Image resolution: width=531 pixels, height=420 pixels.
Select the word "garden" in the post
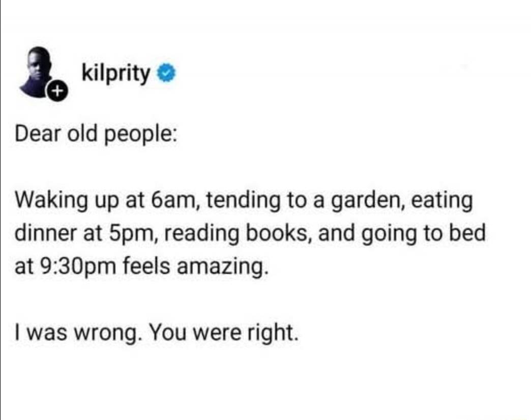coord(368,201)
